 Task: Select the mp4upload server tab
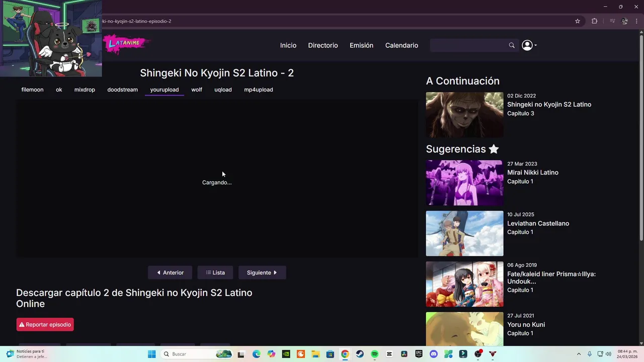(x=259, y=89)
